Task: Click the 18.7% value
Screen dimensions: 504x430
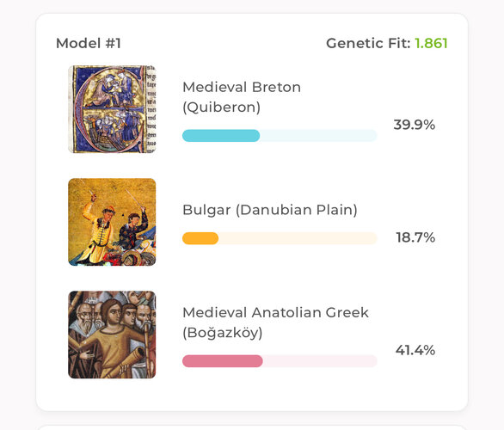Action: (415, 237)
